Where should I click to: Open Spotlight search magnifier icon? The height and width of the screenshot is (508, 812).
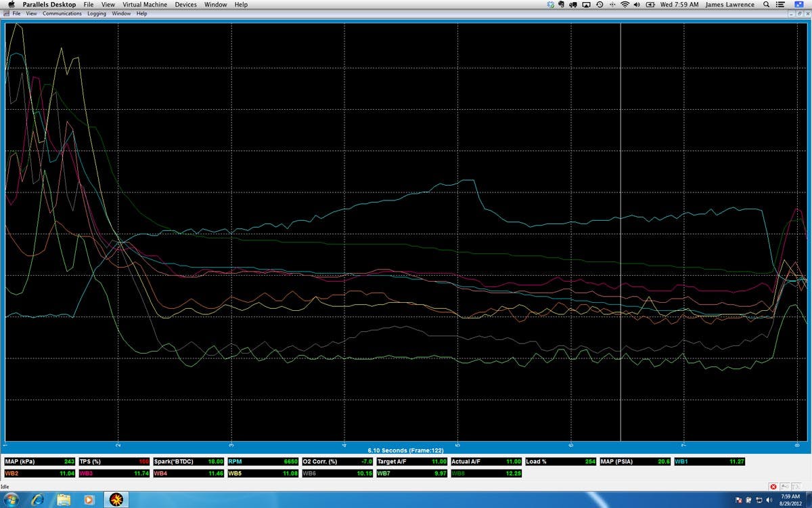pyautogui.click(x=765, y=5)
